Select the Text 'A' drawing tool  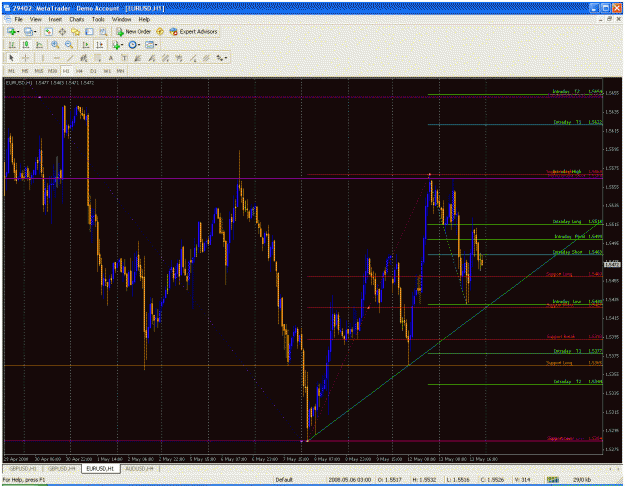[111, 58]
